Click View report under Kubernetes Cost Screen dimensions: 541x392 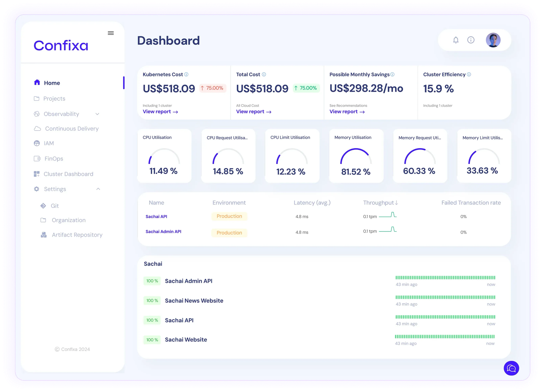[160, 112]
